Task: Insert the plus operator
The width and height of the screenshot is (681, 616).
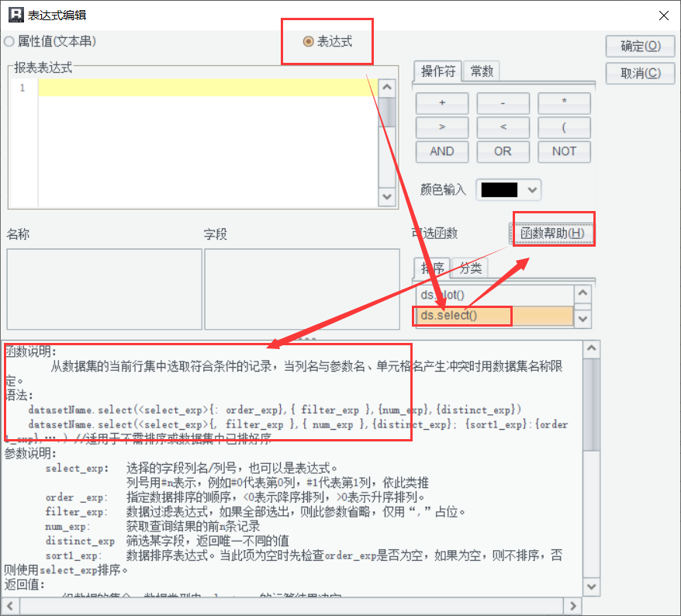Action: coord(442,103)
